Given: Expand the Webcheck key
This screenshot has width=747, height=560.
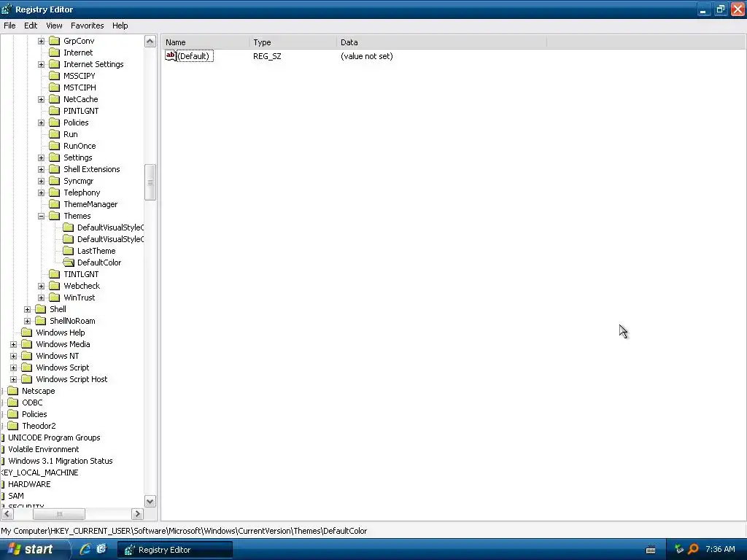Looking at the screenshot, I should click(x=41, y=286).
